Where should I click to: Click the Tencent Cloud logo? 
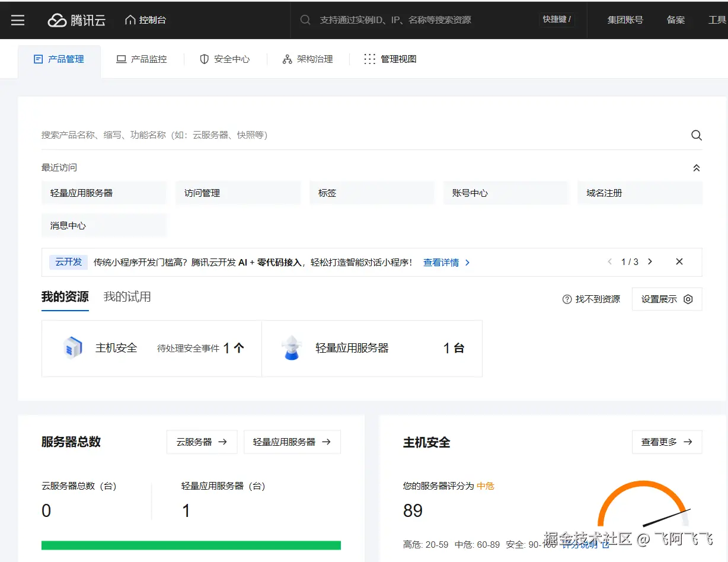click(76, 20)
